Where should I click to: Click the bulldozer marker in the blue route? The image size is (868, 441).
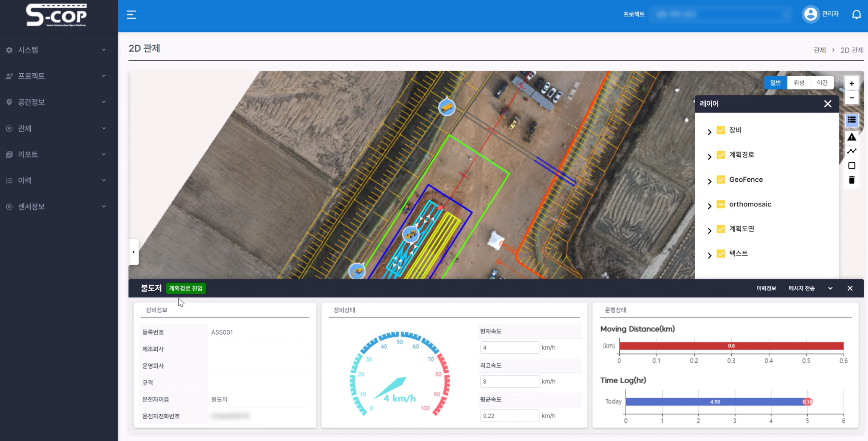pyautogui.click(x=410, y=234)
